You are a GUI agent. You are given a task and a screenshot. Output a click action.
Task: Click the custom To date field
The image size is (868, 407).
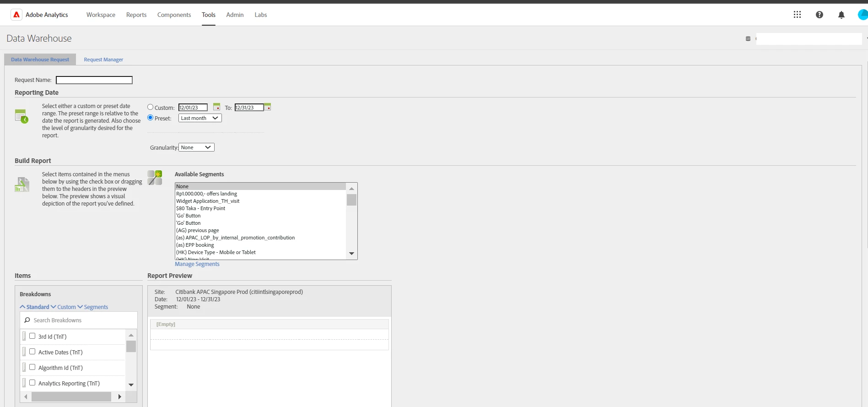click(x=249, y=108)
